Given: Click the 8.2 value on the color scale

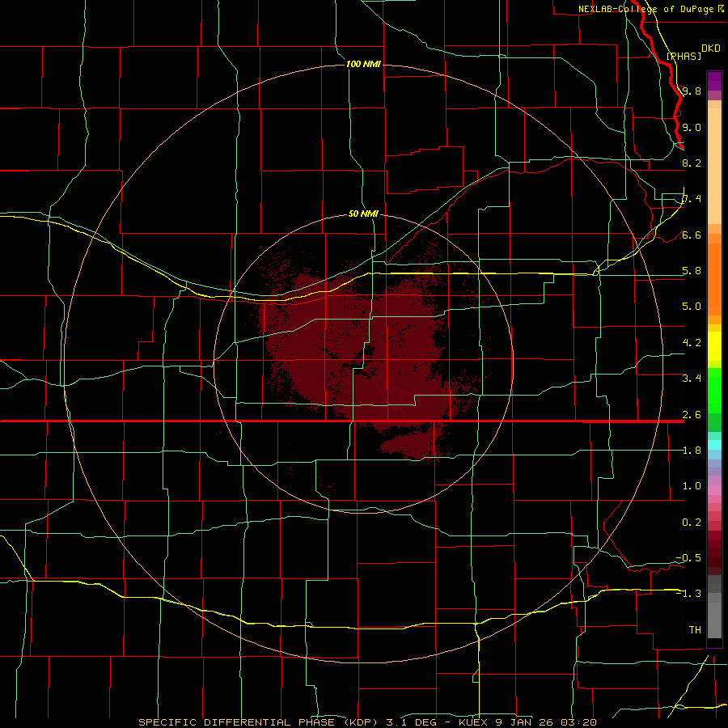Looking at the screenshot, I should click(692, 163).
